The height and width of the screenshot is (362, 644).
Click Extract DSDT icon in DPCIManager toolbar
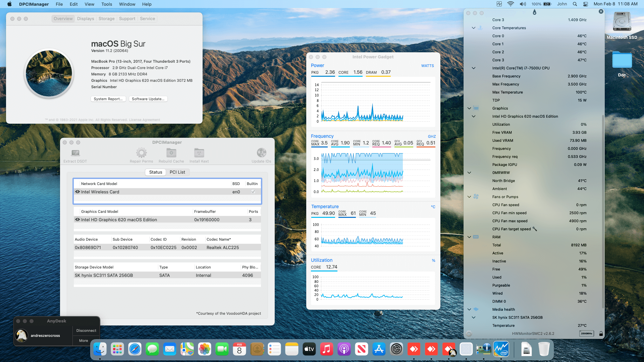click(75, 153)
